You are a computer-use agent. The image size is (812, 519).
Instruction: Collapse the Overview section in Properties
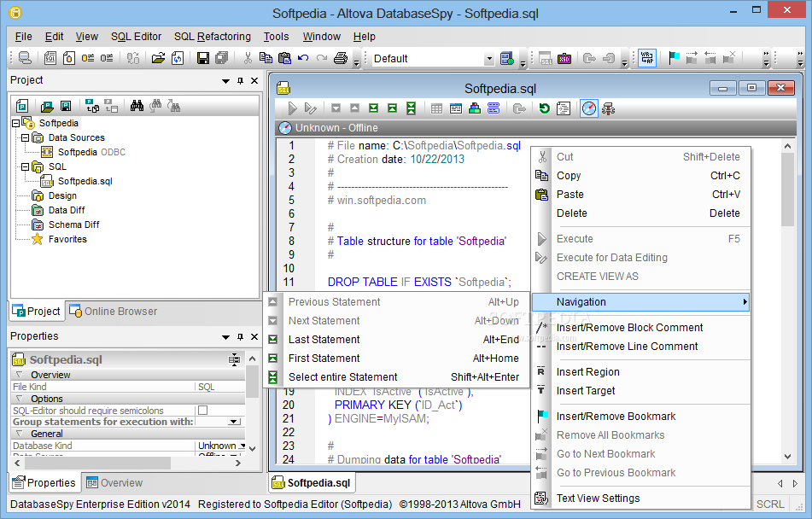coord(19,375)
